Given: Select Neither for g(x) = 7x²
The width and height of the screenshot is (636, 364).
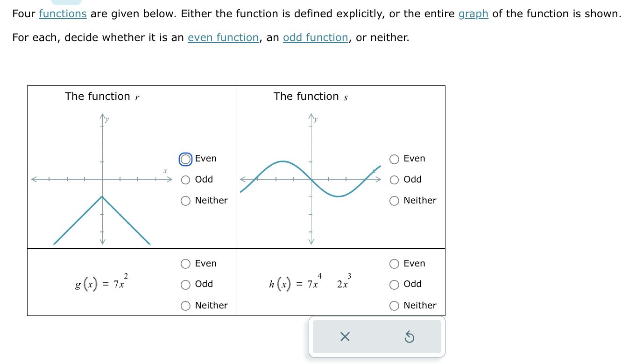Looking at the screenshot, I should (185, 306).
